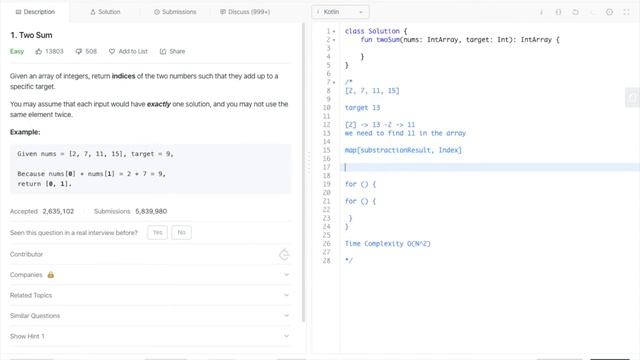Click the 'class Solution {' code line
Image resolution: width=640 pixels, height=360 pixels.
[376, 31]
